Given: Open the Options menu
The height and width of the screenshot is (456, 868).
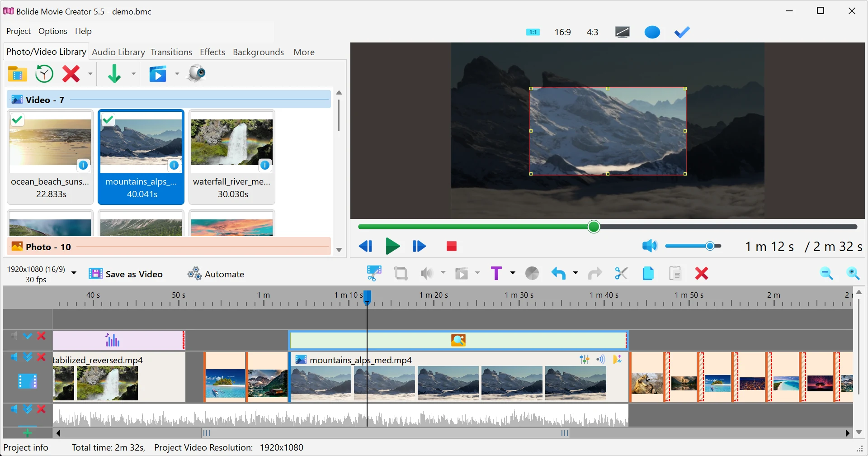Looking at the screenshot, I should [53, 31].
